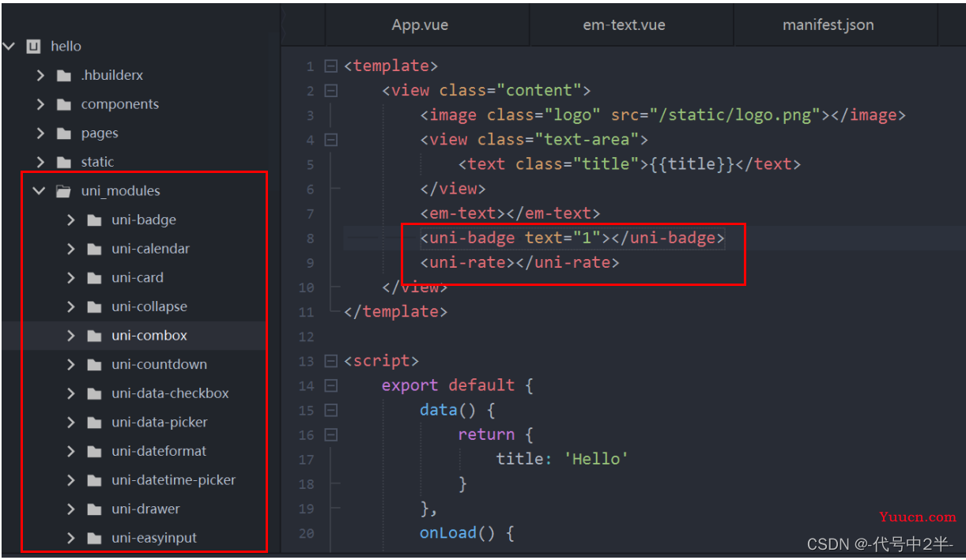Click line number 20 in the gutter
This screenshot has height=560, width=966.
pos(307,533)
